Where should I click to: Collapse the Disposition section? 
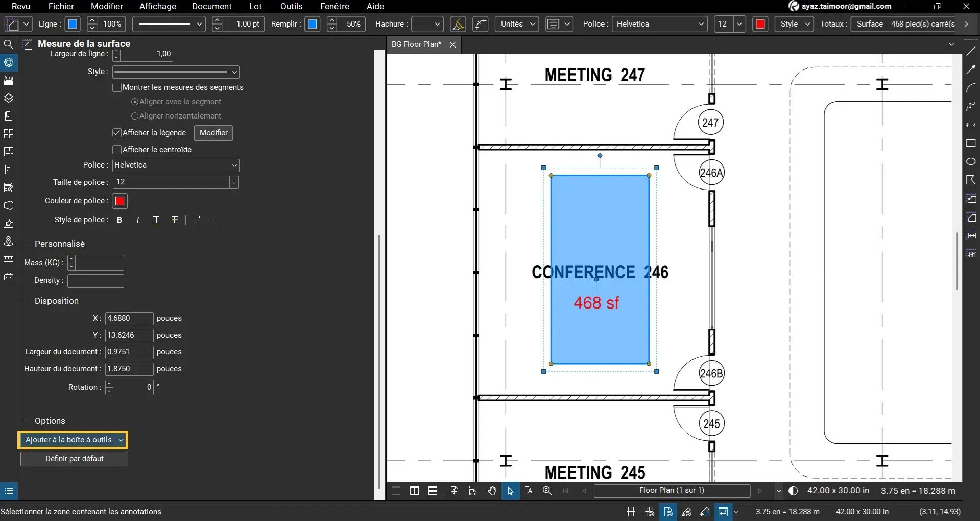tap(27, 301)
